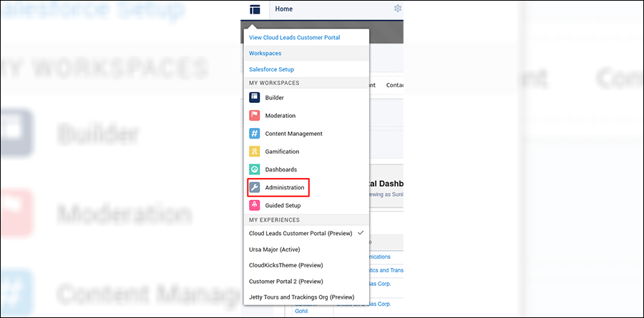Open the Gamification workspace
The image size is (644, 318).
282,151
